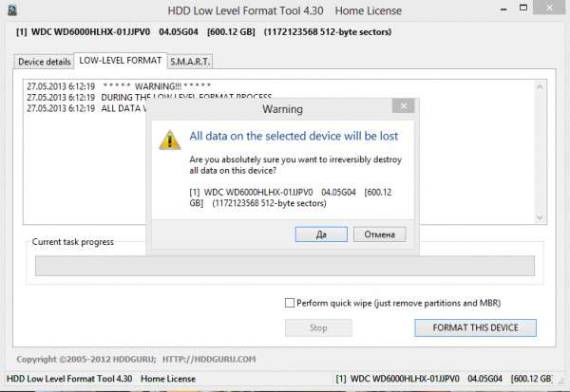The image size is (570, 392).
Task: Click the HDD Low Level Format app icon
Action: click(x=12, y=9)
